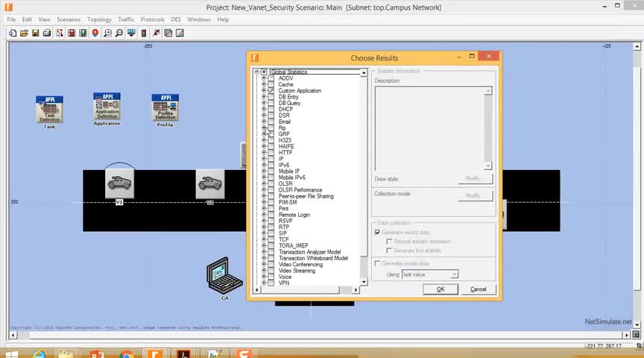Open the Protocols menu
Screen dimensions: 644x358
[152, 19]
